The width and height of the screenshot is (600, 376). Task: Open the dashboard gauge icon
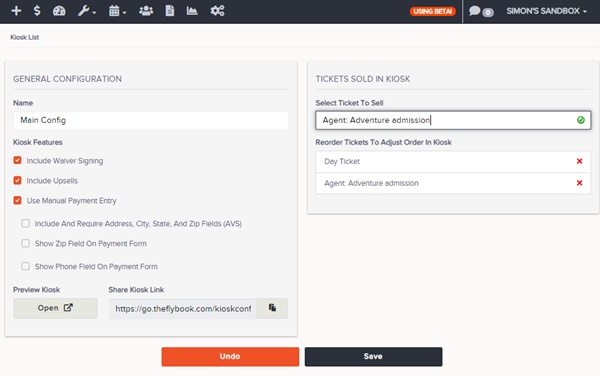click(x=59, y=11)
